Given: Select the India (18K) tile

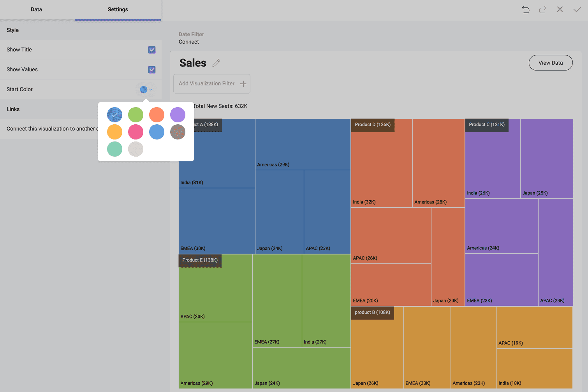Looking at the screenshot, I should pos(535,369).
